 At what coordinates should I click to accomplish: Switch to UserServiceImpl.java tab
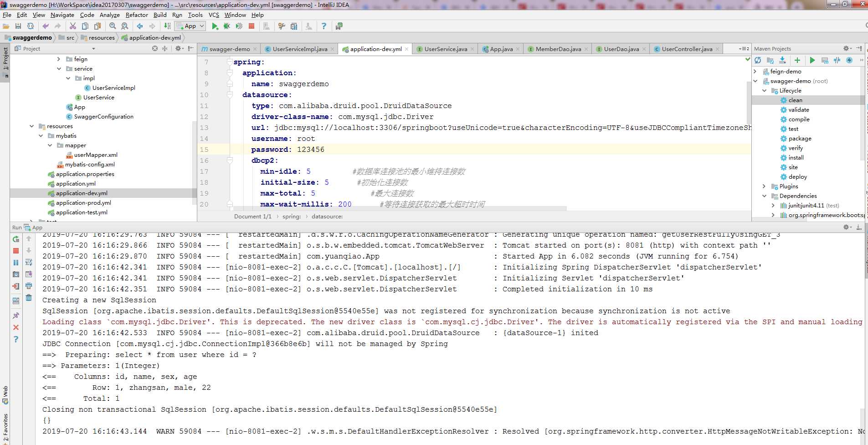coord(300,49)
